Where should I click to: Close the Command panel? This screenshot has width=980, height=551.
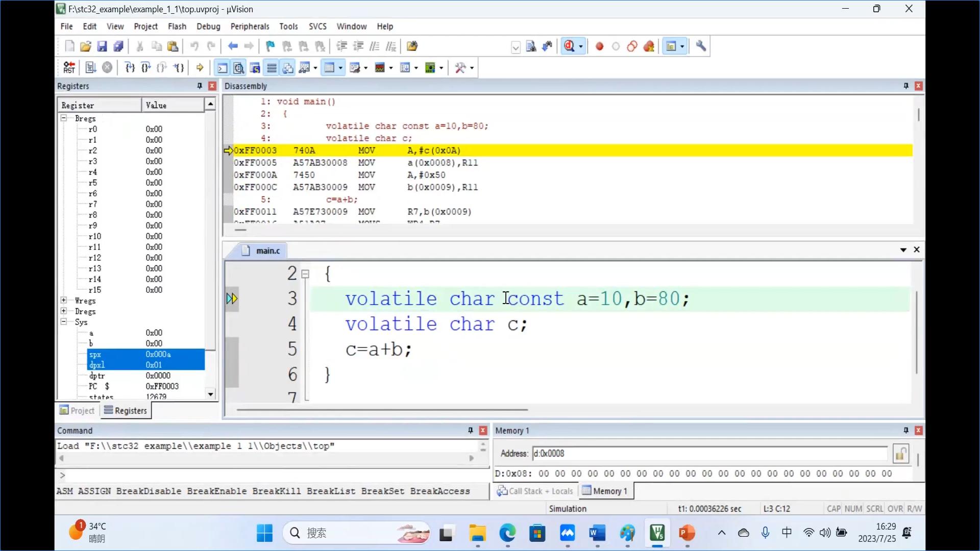[x=483, y=431]
